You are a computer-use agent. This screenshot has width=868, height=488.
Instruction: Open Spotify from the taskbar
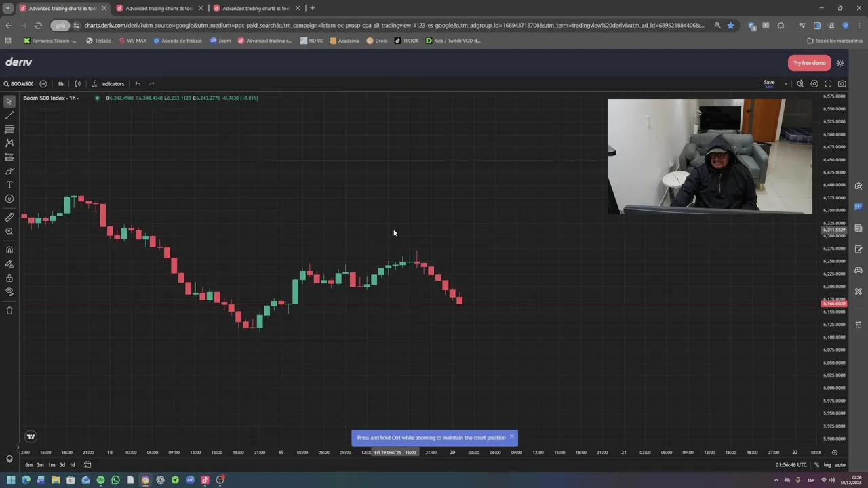coord(100,480)
